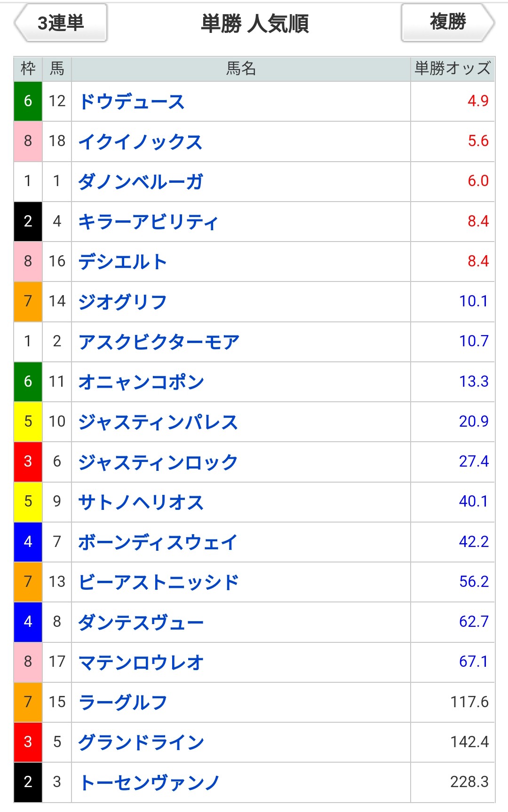Select ダノンベルーガ horse link

click(x=140, y=181)
